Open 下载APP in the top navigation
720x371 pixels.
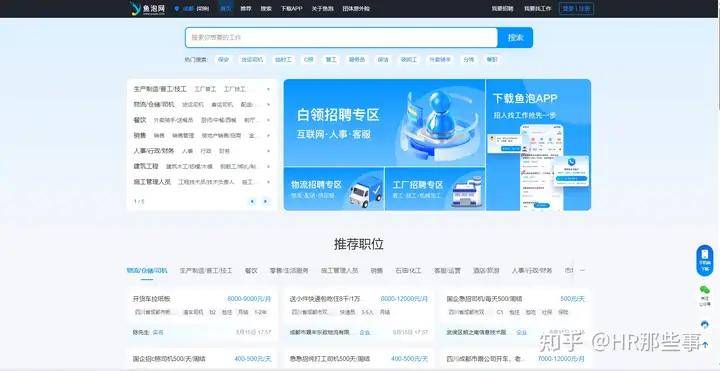pyautogui.click(x=292, y=8)
